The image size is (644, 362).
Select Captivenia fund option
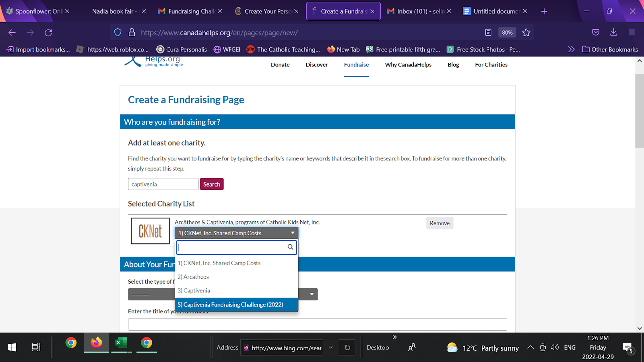pyautogui.click(x=237, y=290)
